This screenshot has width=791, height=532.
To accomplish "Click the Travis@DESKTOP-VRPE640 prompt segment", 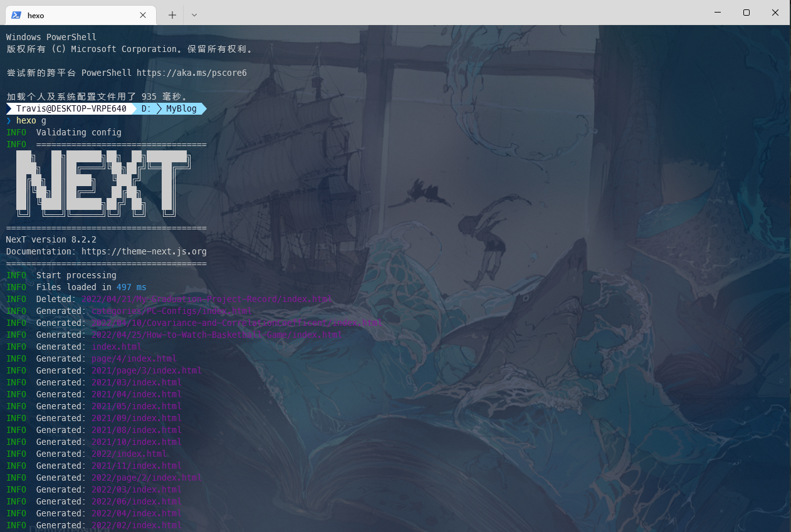I will [71, 108].
